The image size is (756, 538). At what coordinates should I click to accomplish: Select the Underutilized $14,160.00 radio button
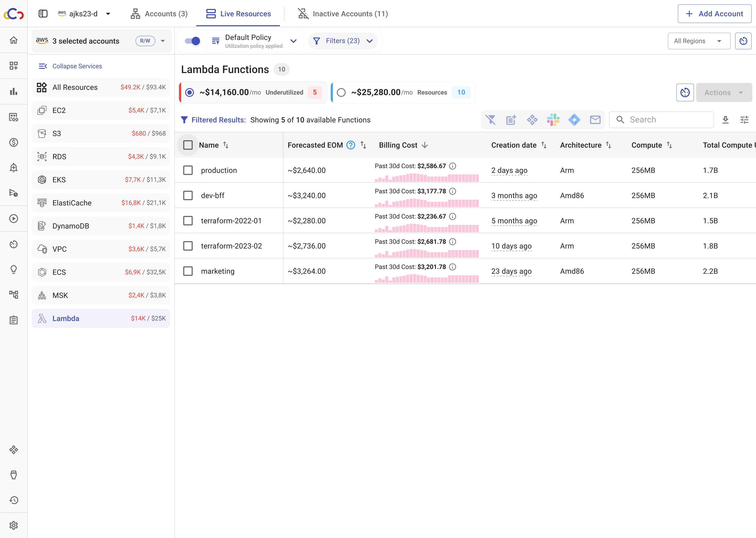(189, 92)
